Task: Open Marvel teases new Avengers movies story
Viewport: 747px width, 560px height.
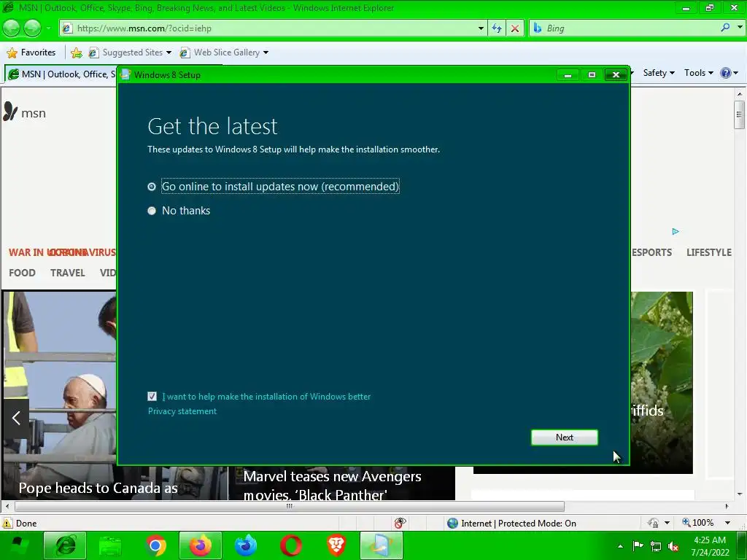Action: click(332, 485)
